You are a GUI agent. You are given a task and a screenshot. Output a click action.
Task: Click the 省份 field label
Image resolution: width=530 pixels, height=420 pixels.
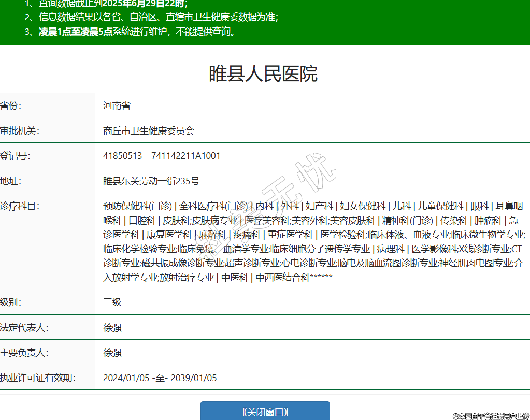[x=11, y=106]
